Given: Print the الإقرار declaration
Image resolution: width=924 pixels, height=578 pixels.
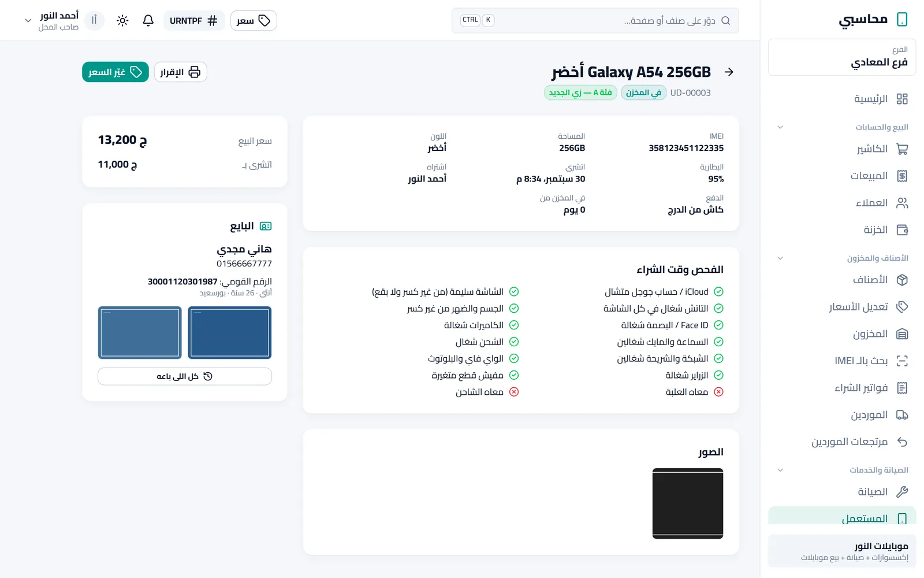Looking at the screenshot, I should [x=180, y=72].
